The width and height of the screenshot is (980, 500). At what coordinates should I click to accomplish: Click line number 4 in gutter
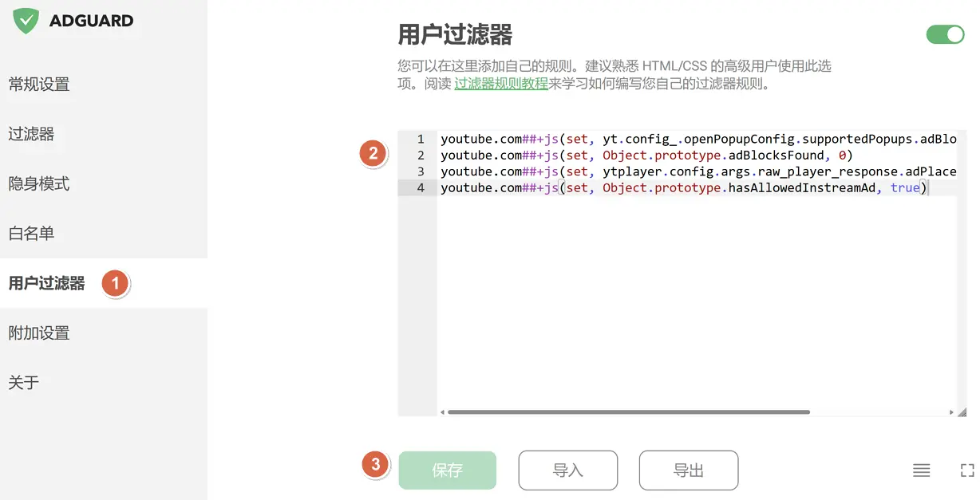[x=421, y=188]
